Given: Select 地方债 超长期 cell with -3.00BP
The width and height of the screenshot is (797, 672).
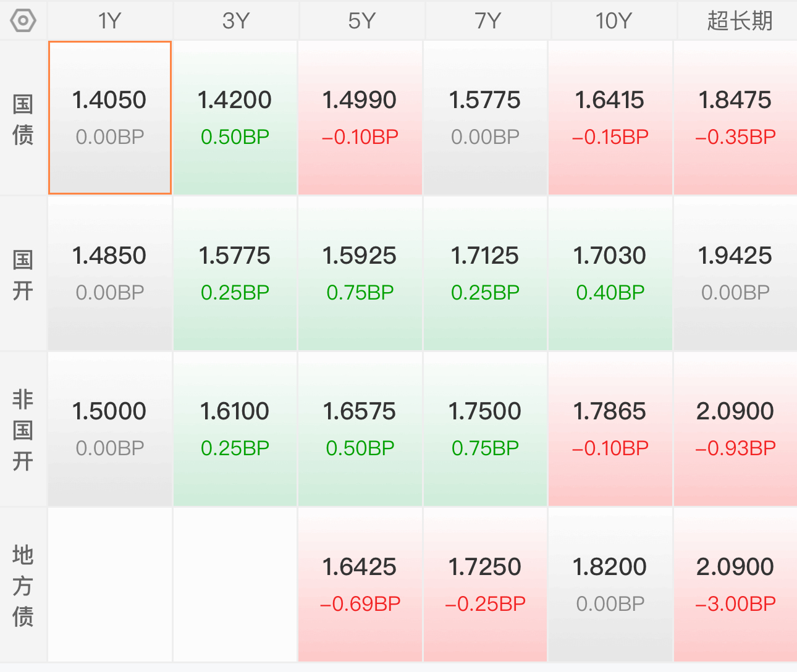Looking at the screenshot, I should (x=735, y=585).
